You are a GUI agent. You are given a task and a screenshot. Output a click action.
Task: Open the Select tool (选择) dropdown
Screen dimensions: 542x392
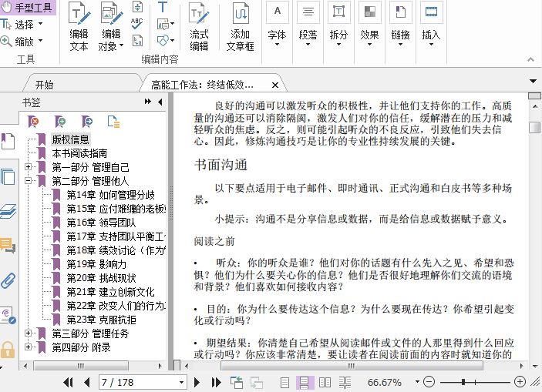tap(40, 24)
